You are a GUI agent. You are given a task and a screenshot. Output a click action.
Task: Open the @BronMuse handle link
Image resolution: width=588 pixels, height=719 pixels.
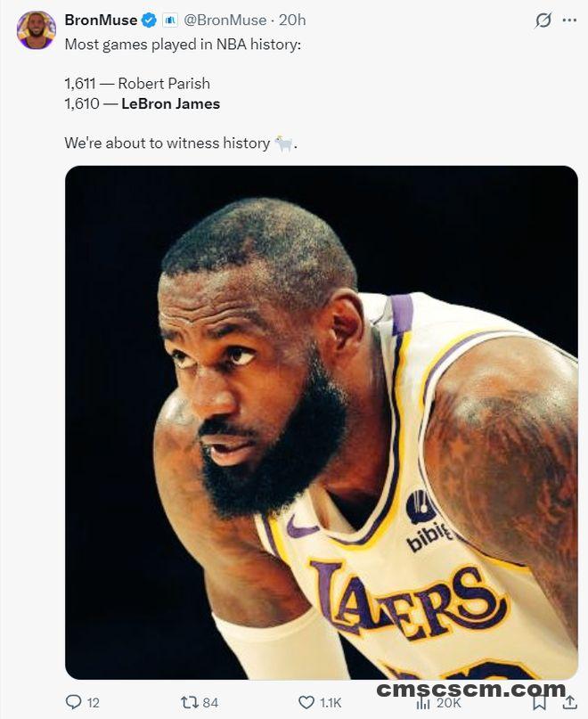[x=225, y=20]
